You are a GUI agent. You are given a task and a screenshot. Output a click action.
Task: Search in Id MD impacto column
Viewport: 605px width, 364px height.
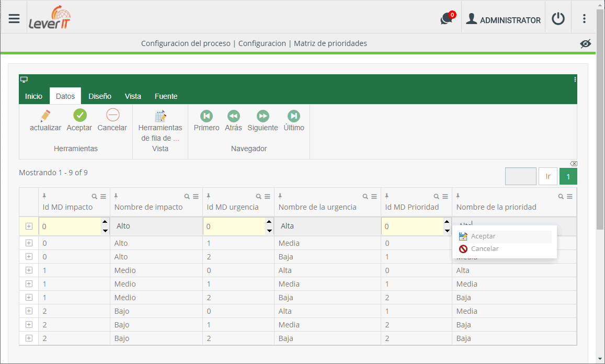pyautogui.click(x=94, y=197)
